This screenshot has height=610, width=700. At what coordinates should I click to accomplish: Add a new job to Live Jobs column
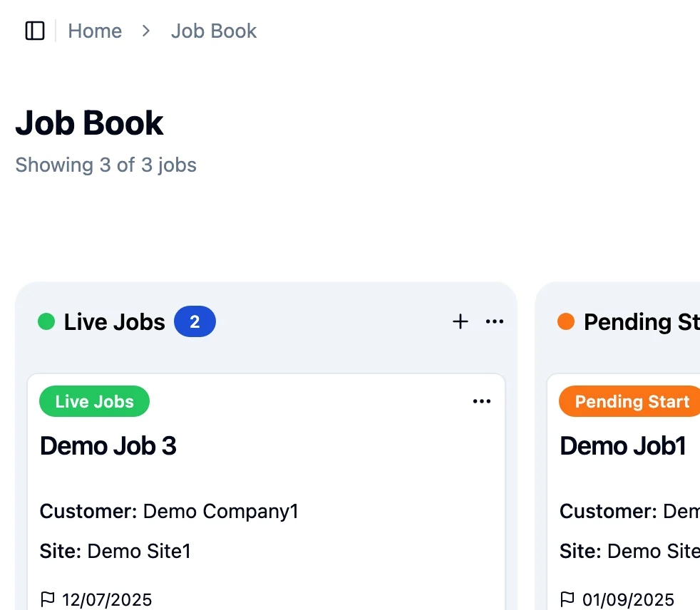(460, 321)
